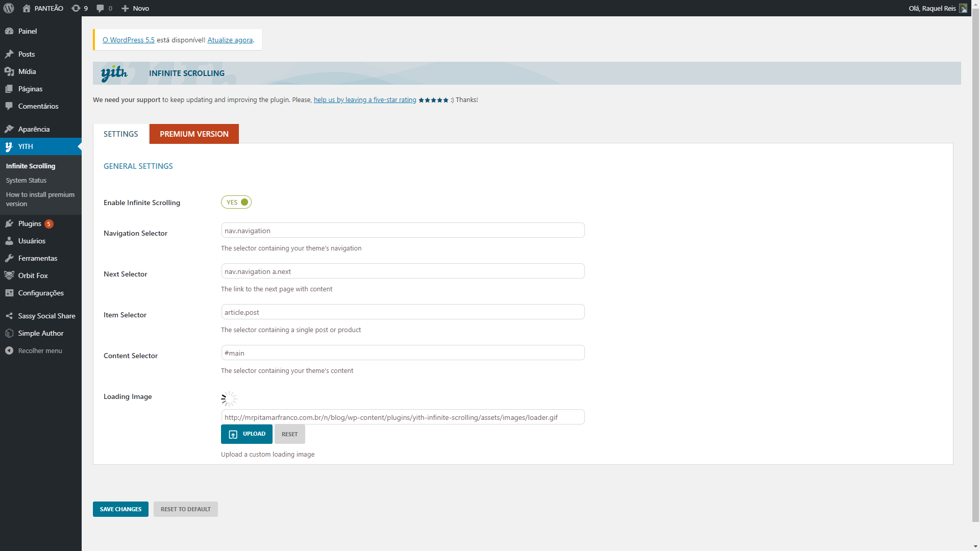
Task: Switch to the SETTINGS tab
Action: click(121, 134)
